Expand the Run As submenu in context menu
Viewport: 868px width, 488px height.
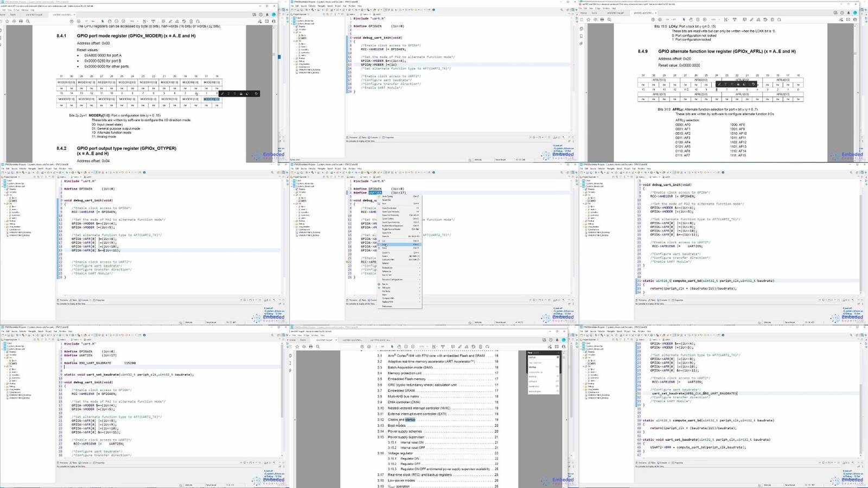(399, 284)
